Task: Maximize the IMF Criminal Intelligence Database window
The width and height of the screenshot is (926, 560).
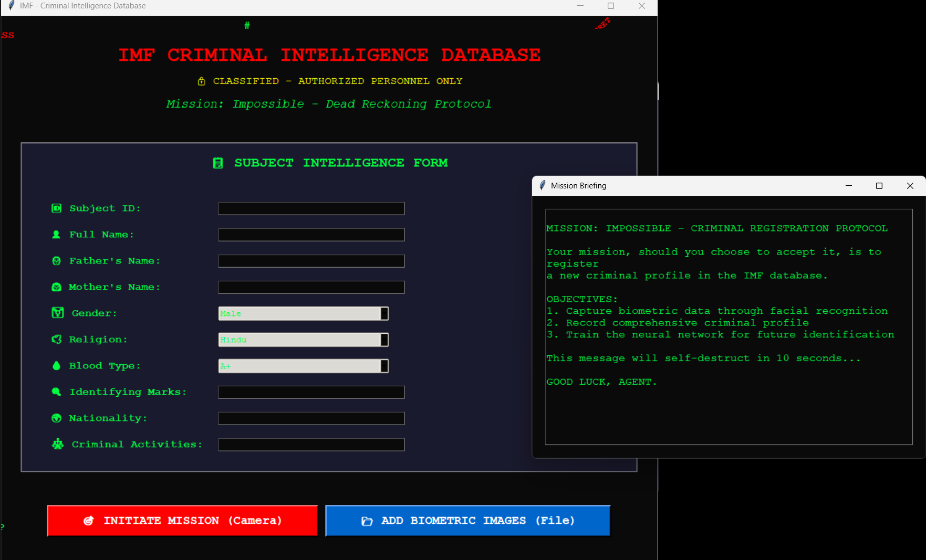Action: point(611,6)
